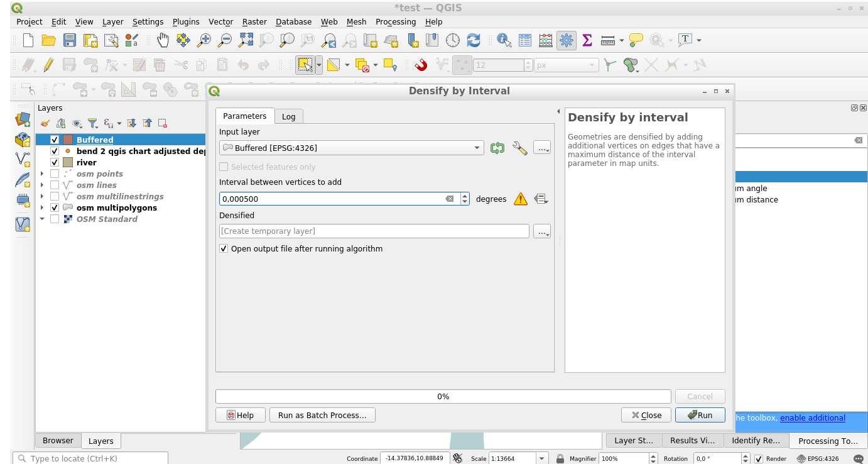Expand the osm multipolygons layer tree
868x464 pixels.
coord(42,207)
